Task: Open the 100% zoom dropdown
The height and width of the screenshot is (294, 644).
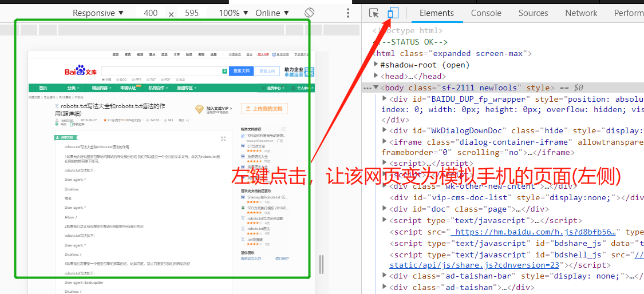Action: point(234,13)
